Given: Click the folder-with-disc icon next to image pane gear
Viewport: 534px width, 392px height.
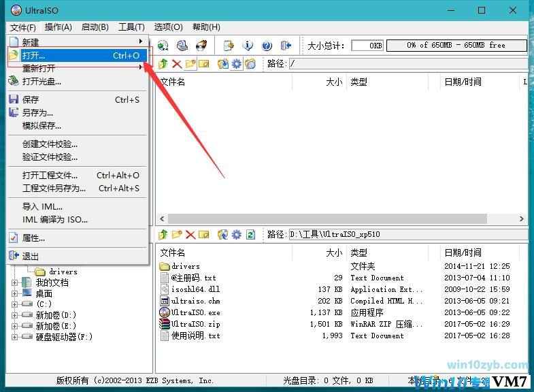Looking at the screenshot, I should click(250, 64).
